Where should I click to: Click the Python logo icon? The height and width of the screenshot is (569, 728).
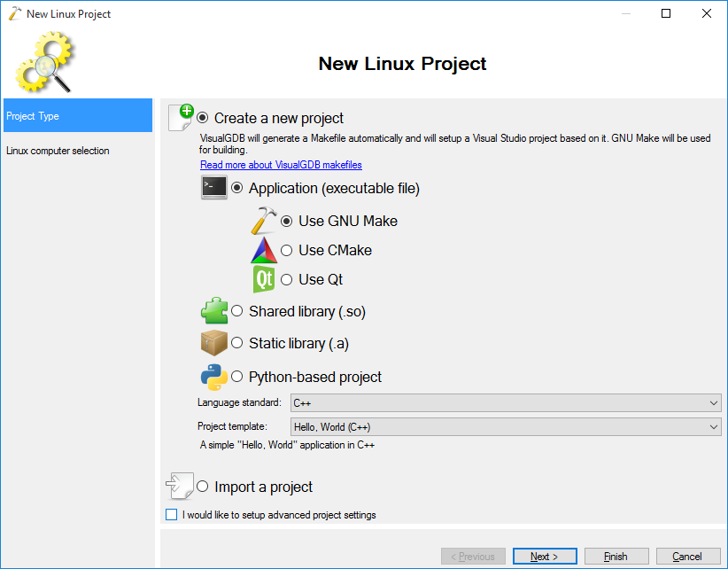(x=214, y=377)
